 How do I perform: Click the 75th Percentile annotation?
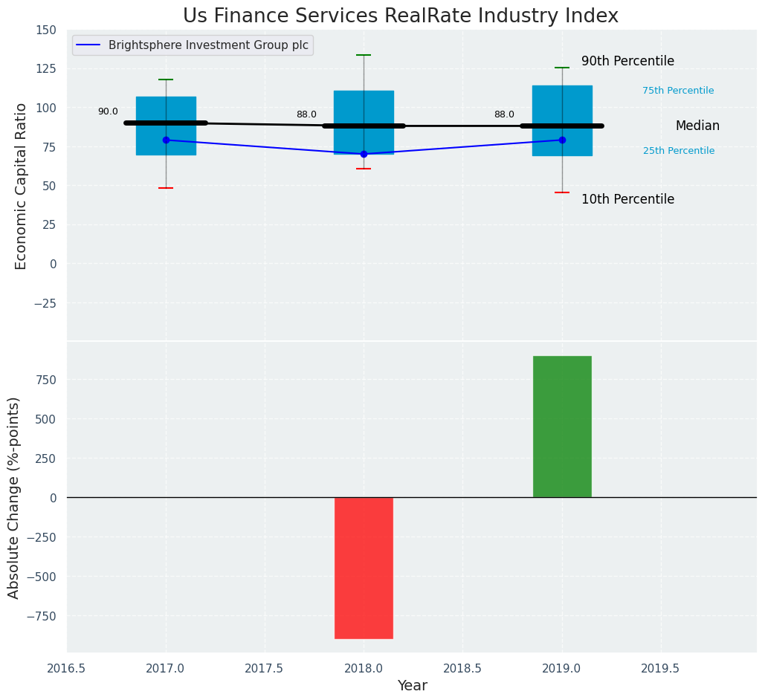[678, 91]
